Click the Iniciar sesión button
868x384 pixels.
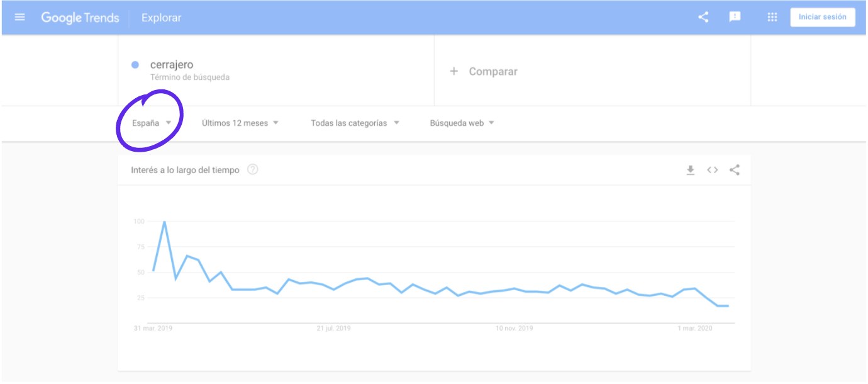823,17
